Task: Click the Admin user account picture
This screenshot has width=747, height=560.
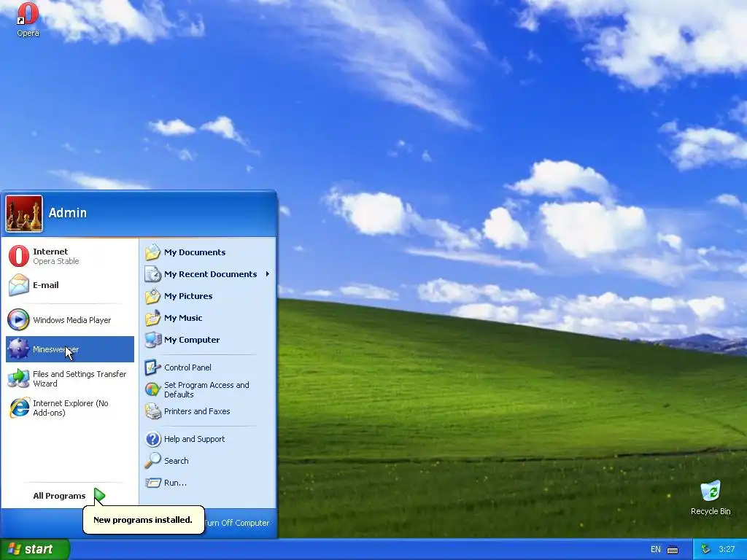Action: pos(24,214)
